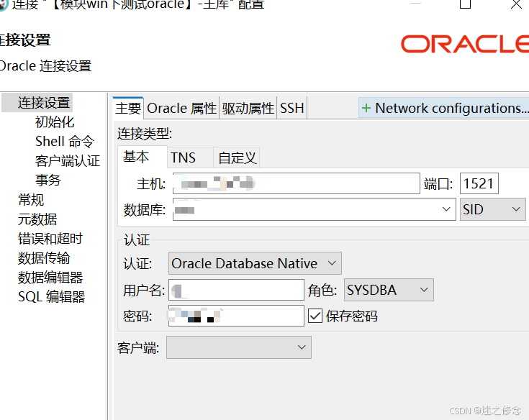Viewport: 529px width, 420px height.
Task: Select SQL 编辑器 in the left tree
Action: pyautogui.click(x=51, y=296)
